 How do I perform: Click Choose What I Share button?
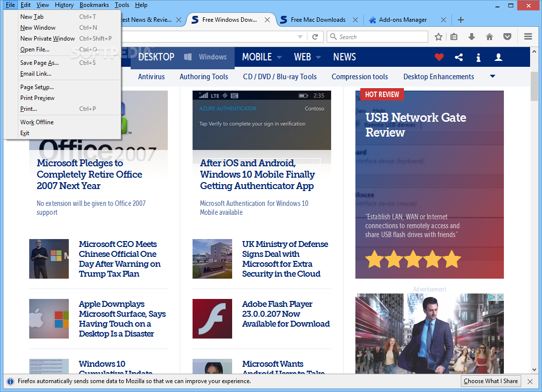click(491, 381)
